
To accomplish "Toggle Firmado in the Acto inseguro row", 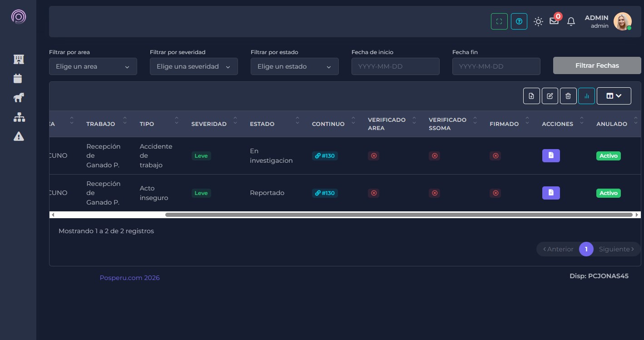I will [495, 193].
